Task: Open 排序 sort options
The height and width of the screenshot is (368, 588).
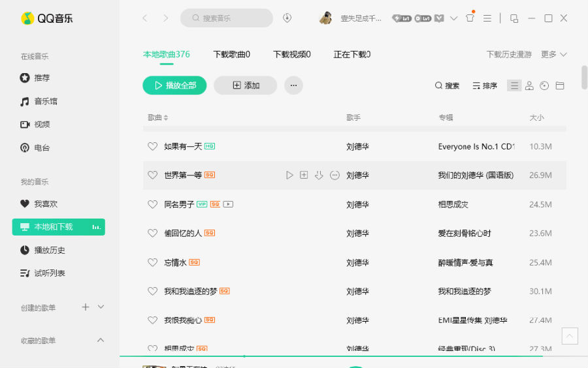Action: (x=485, y=85)
